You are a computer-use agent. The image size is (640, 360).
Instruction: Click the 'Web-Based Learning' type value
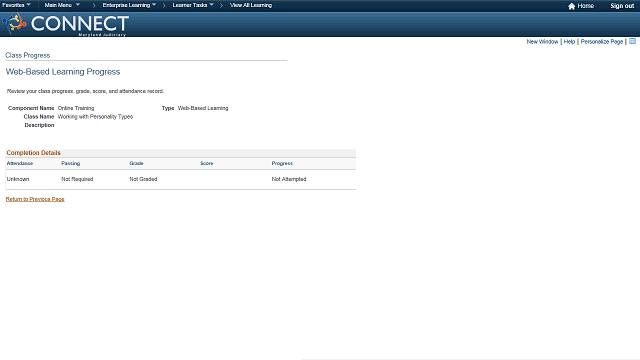point(203,108)
